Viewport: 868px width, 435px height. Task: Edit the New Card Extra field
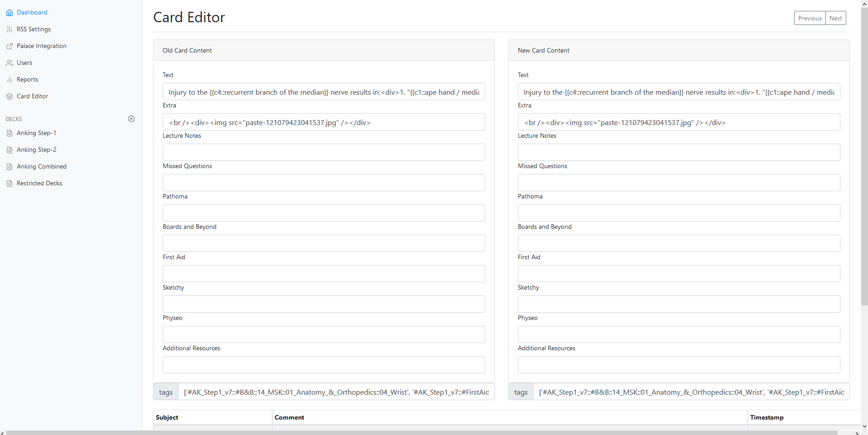[x=679, y=122]
